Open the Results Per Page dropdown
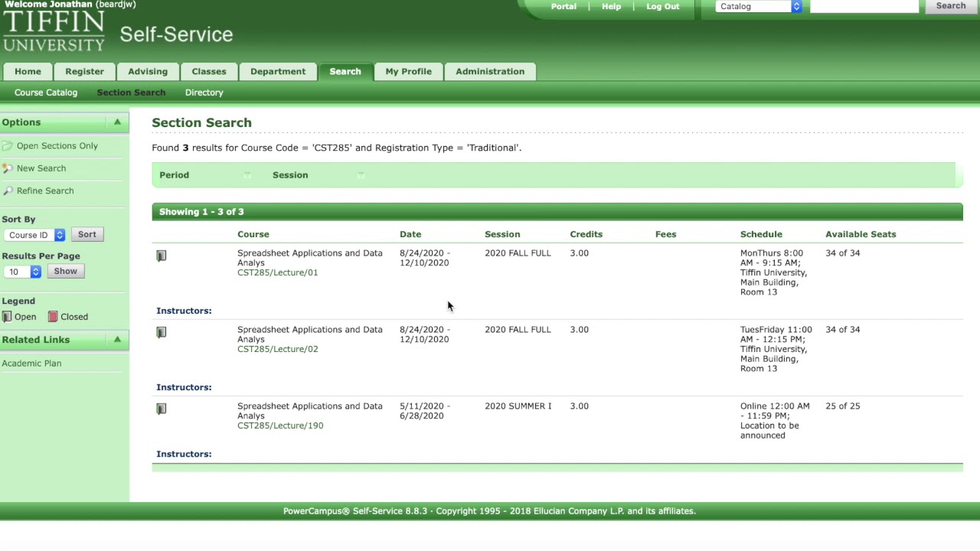Screen dimensions: 980x551 22,272
